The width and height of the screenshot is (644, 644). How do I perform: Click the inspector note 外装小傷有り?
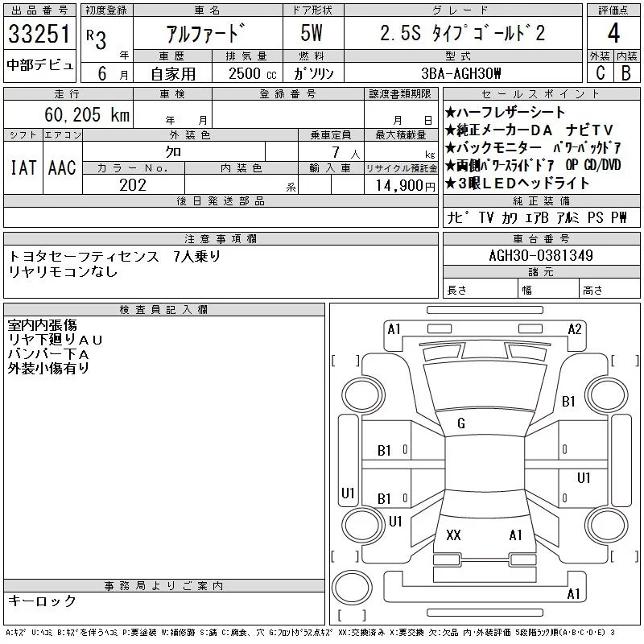tap(48, 369)
